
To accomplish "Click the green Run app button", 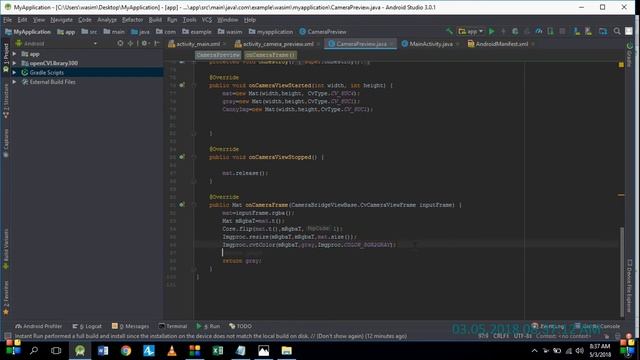I will tap(491, 31).
